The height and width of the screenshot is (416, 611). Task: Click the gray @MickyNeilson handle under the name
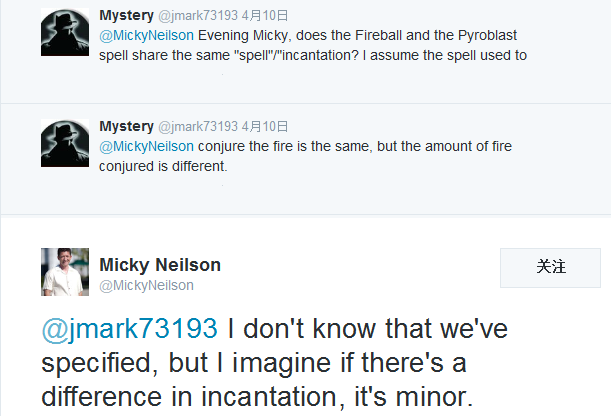coord(146,286)
